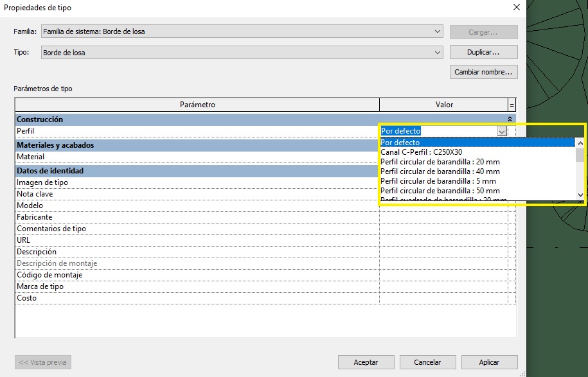Viewport: 588px width, 377px height.
Task: Click the Cambiar nombre button
Action: pos(483,72)
